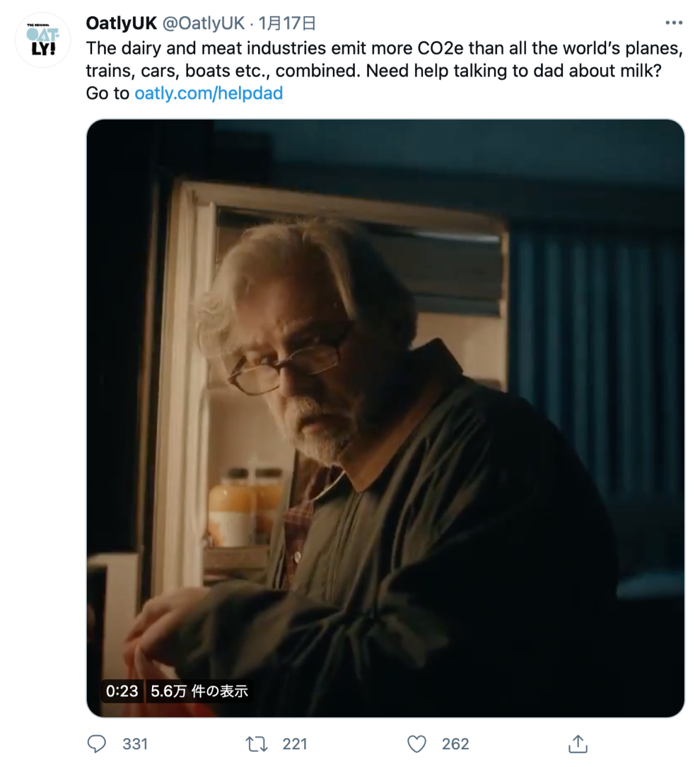Click the retweet arrows icon
Viewport: 700px width, 767px height.
click(256, 744)
